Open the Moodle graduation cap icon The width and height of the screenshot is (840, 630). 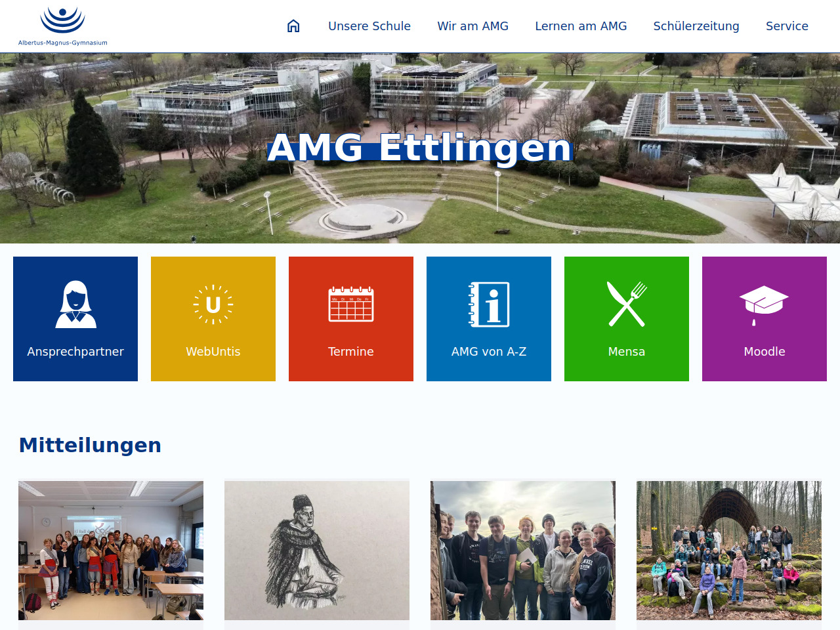coord(764,304)
